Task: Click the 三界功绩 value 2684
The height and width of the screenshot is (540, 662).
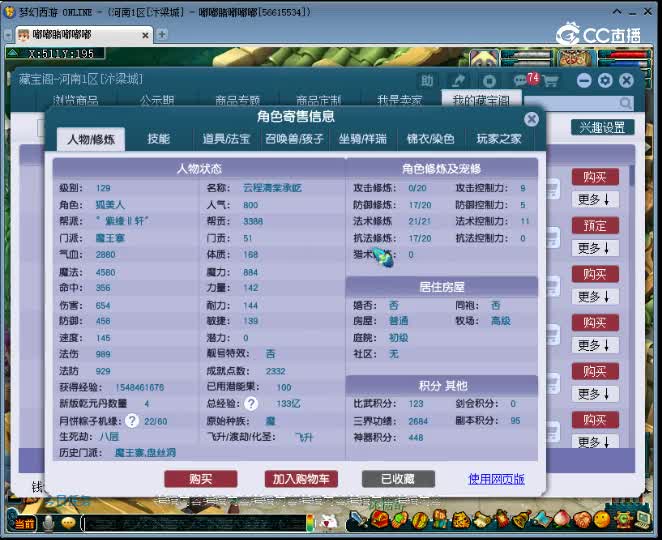Action: [x=418, y=421]
